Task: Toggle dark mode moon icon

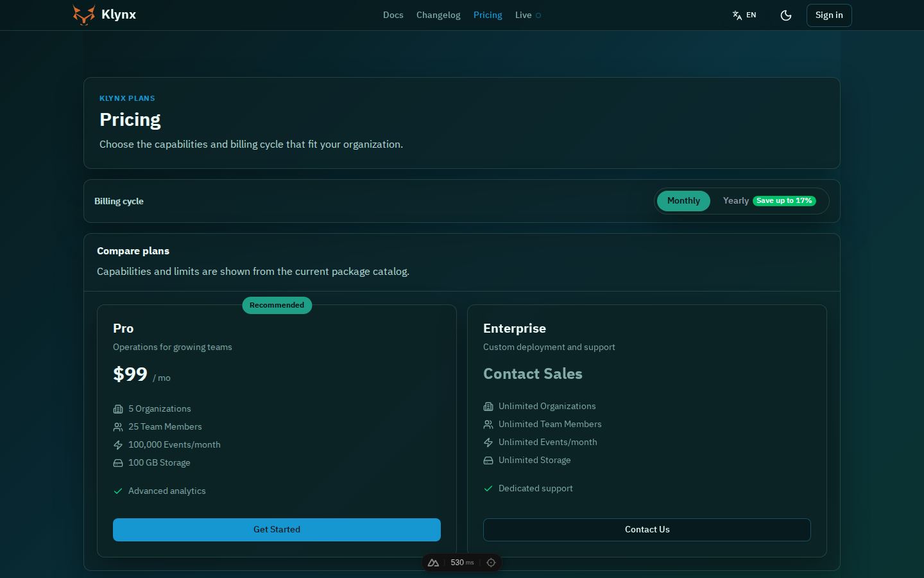Action: pos(786,15)
